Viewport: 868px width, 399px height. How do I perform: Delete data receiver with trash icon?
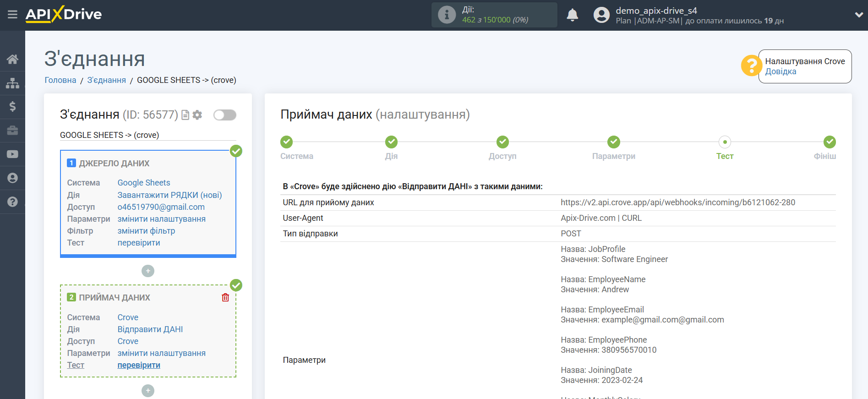tap(225, 298)
